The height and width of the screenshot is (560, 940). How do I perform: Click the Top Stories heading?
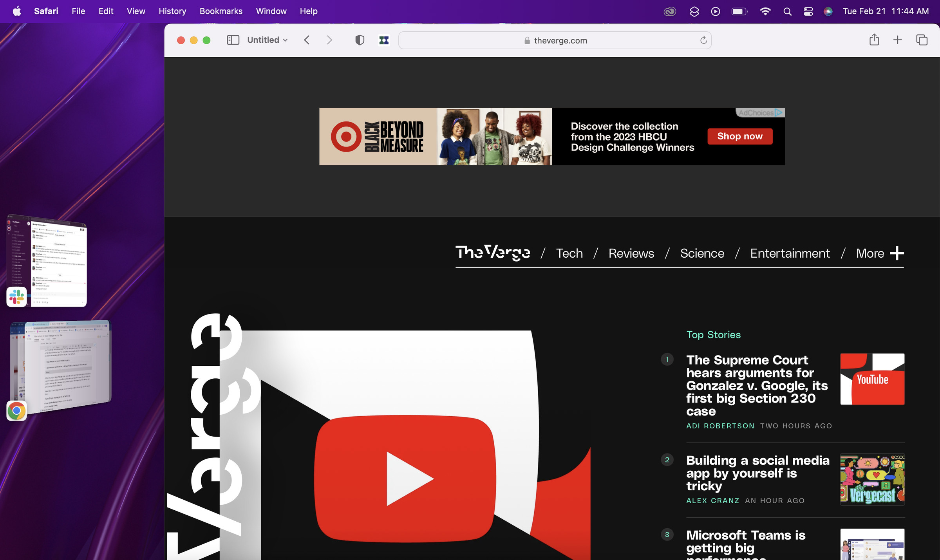713,335
